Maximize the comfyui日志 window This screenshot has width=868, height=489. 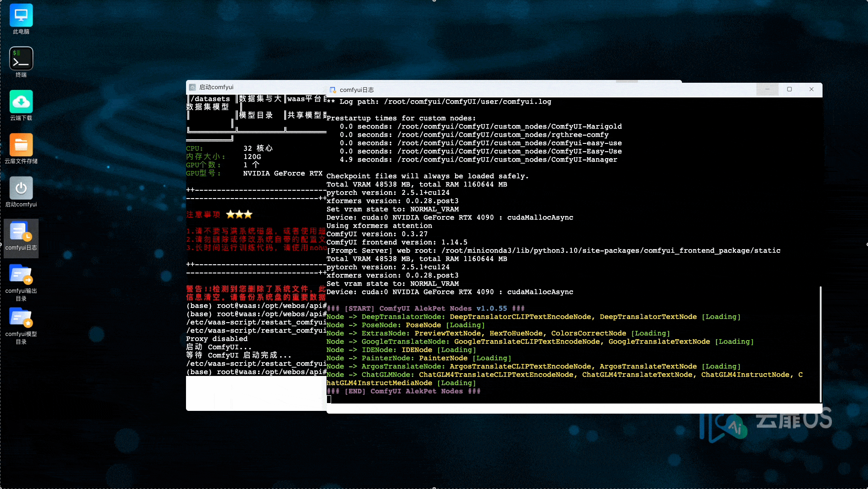789,90
